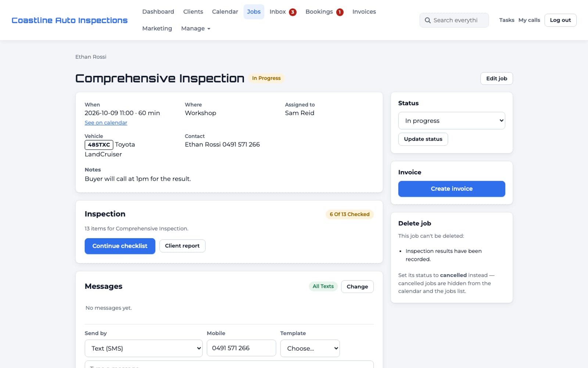Click the Buyer will call note text
Screen dimensions: 588x368
[x=138, y=179]
